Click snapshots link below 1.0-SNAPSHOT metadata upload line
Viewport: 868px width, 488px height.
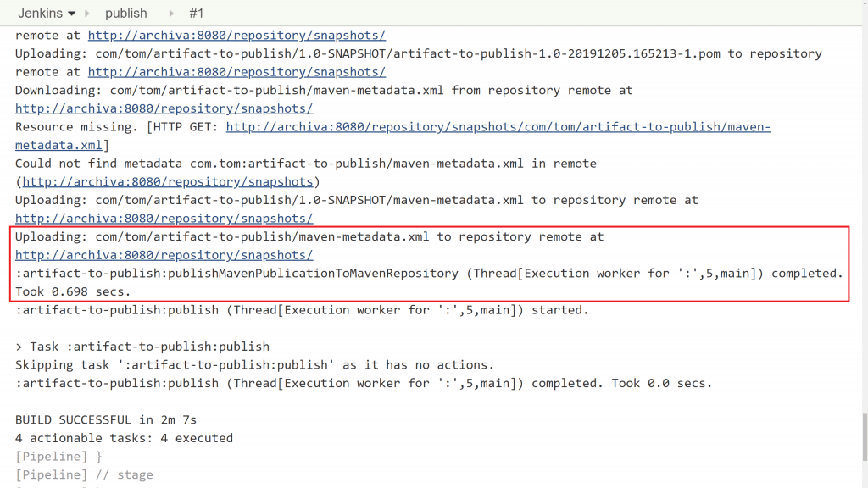tap(164, 219)
